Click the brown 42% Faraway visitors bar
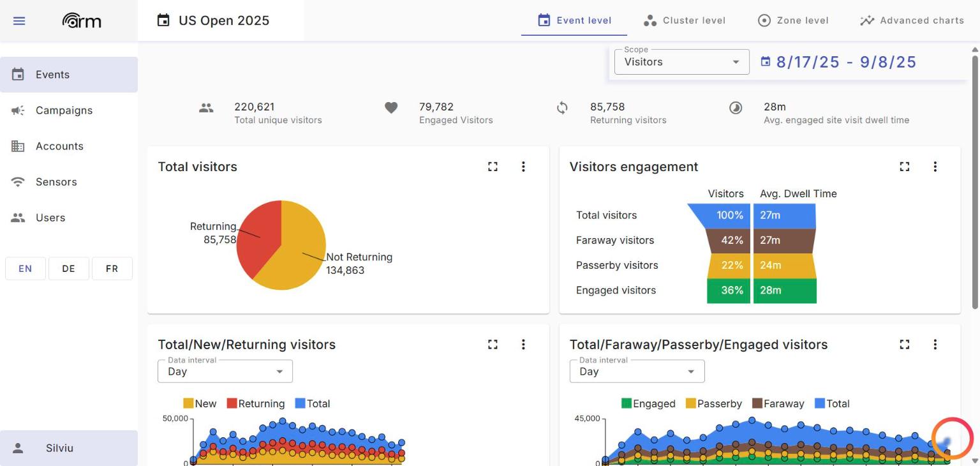980x466 pixels. 729,241
